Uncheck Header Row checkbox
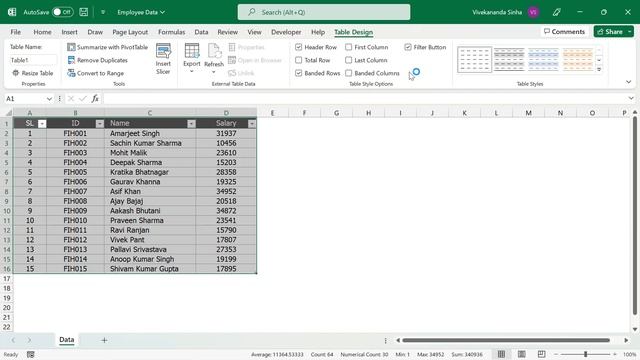640x360 pixels. pyautogui.click(x=298, y=47)
